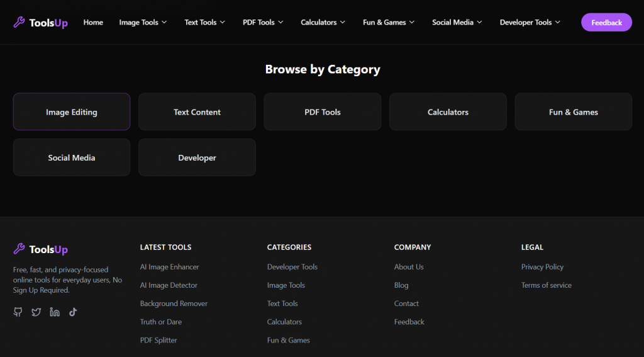Screen dimensions: 644x357
Task: Open Background Remover footer link
Action: 174,303
